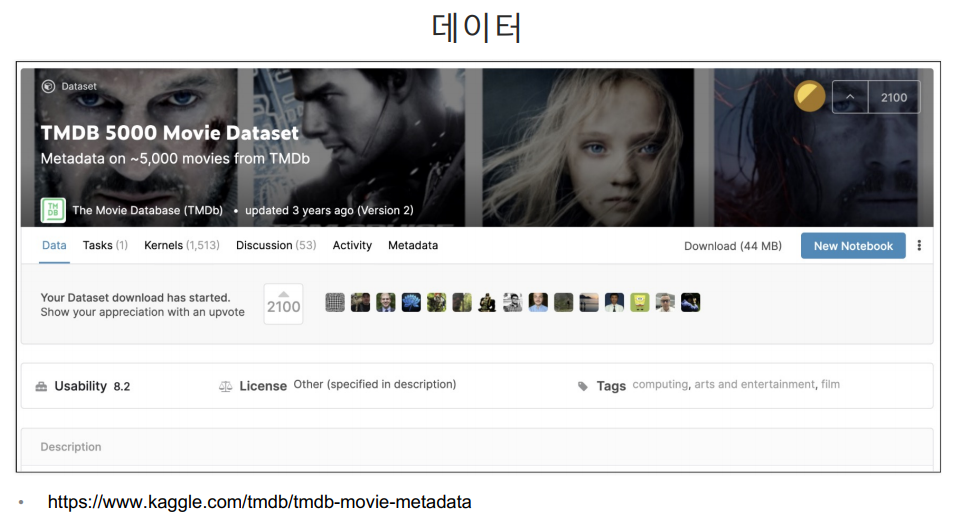This screenshot has height=513, width=956.
Task: Click the Other (specified in description) license text
Action: 375,384
